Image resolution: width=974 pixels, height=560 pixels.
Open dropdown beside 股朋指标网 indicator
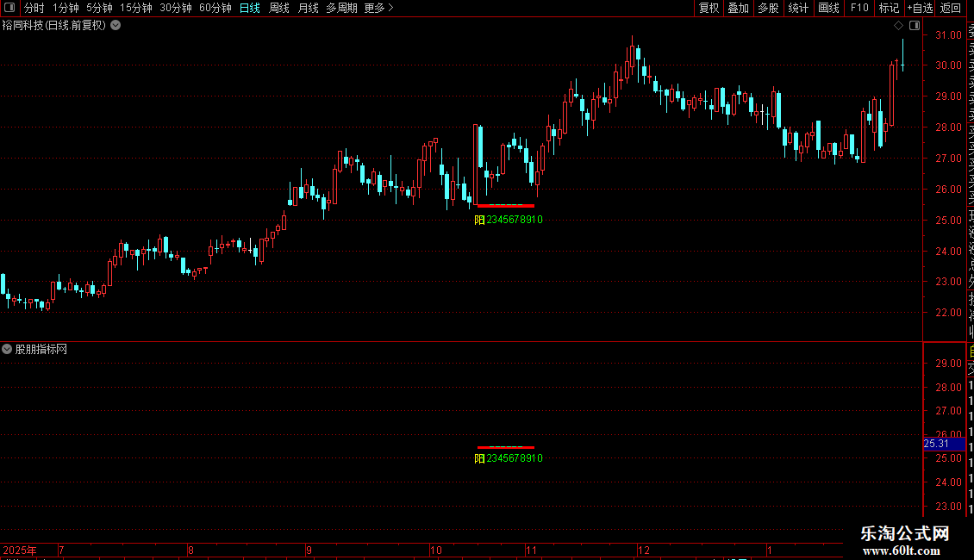pos(7,349)
